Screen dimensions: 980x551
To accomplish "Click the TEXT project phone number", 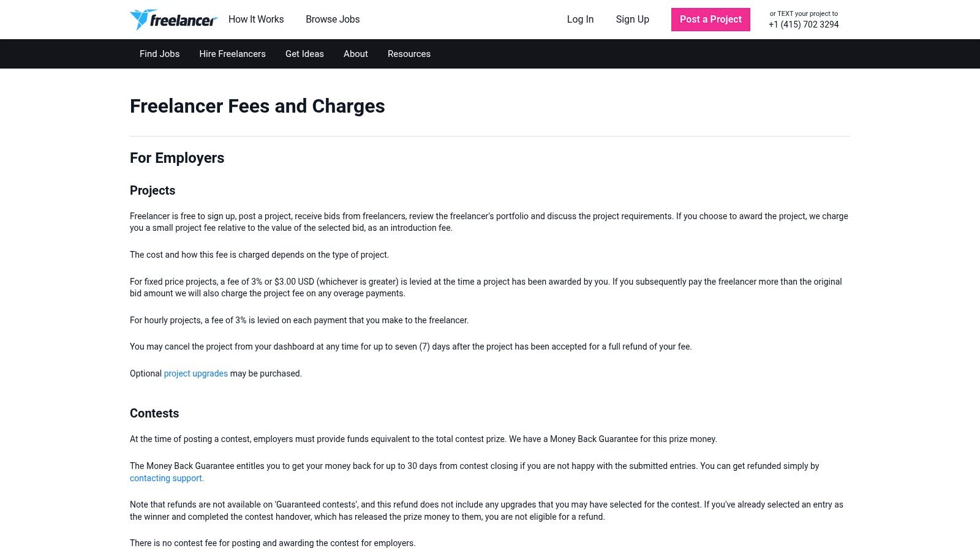I will (804, 24).
